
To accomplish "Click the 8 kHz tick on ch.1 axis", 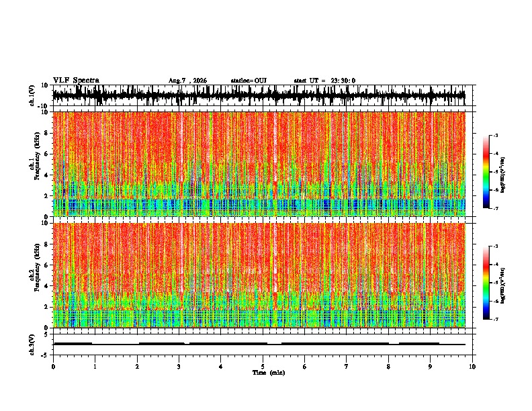I will (46, 133).
